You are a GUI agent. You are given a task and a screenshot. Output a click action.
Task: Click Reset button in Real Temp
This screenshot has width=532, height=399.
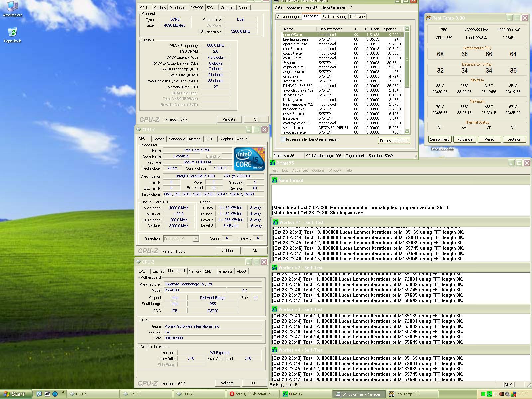[x=489, y=139]
